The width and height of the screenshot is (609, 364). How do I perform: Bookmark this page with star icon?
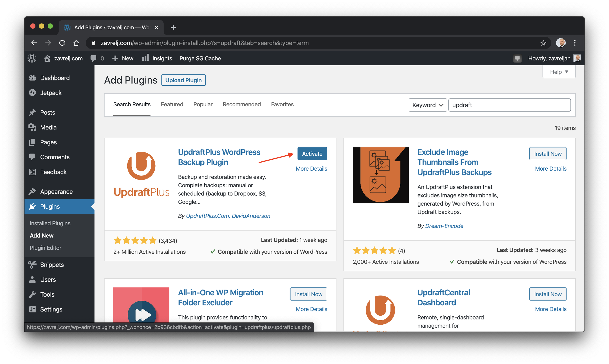point(543,43)
